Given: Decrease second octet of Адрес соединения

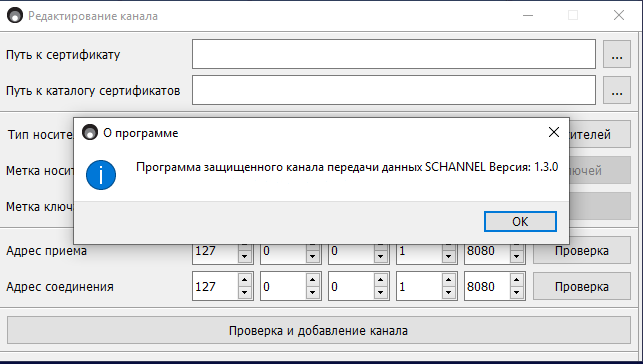Looking at the screenshot, I should (312, 293).
